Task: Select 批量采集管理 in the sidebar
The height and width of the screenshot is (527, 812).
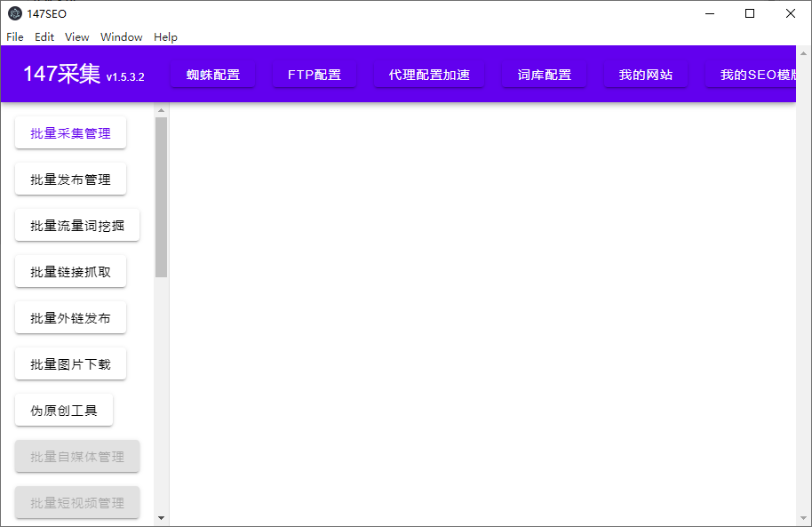Action: tap(70, 133)
